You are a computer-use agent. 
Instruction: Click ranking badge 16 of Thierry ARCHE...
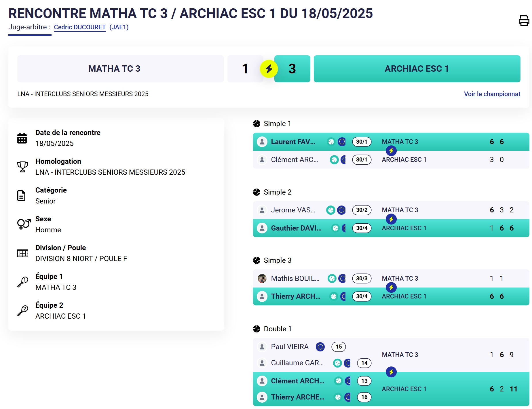tap(364, 397)
